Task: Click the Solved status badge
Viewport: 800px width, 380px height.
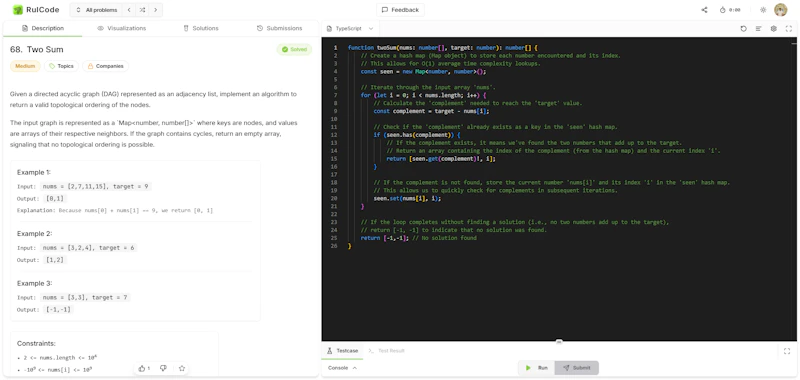Action: (294, 49)
